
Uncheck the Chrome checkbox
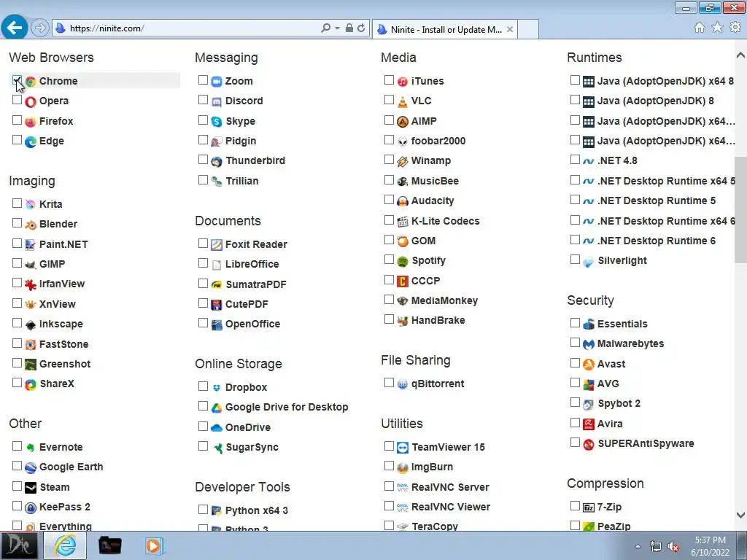pos(17,80)
